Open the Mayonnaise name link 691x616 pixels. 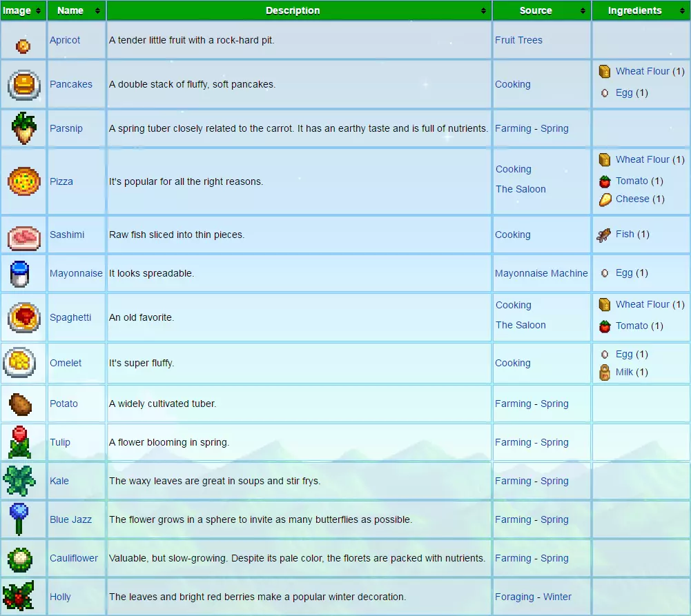click(x=76, y=273)
